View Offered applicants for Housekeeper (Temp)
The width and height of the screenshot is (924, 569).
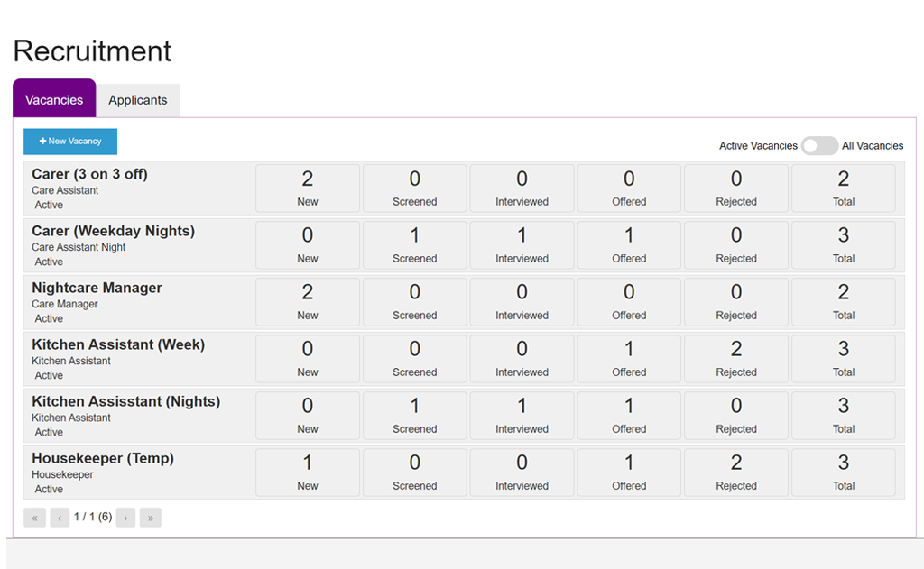(629, 473)
